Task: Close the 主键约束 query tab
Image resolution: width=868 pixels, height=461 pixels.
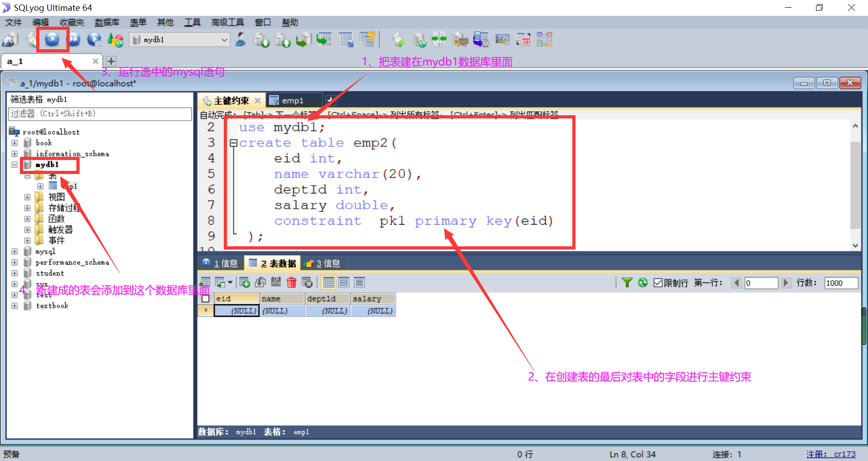Action: (x=258, y=100)
